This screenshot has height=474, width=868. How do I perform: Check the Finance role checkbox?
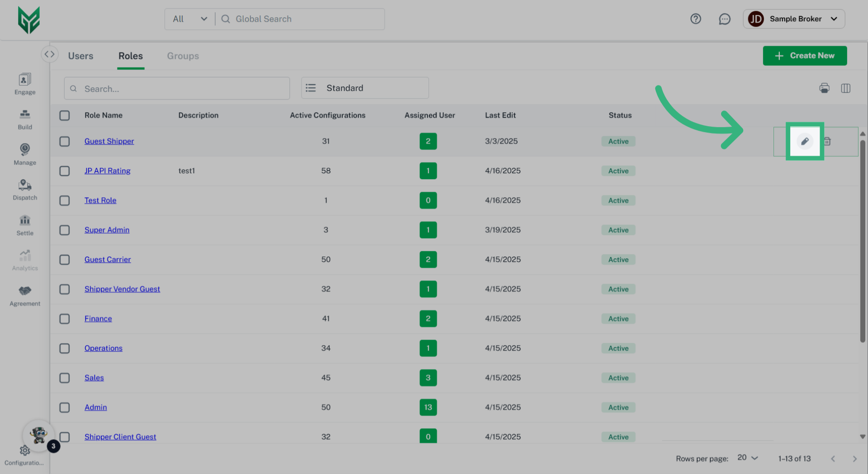pos(65,319)
